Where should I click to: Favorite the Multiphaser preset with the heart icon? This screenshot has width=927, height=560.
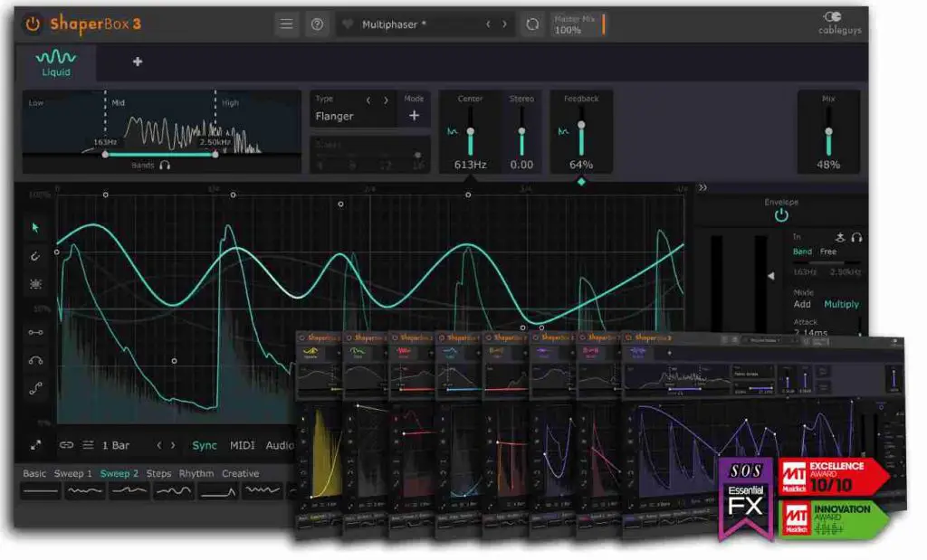[x=348, y=24]
